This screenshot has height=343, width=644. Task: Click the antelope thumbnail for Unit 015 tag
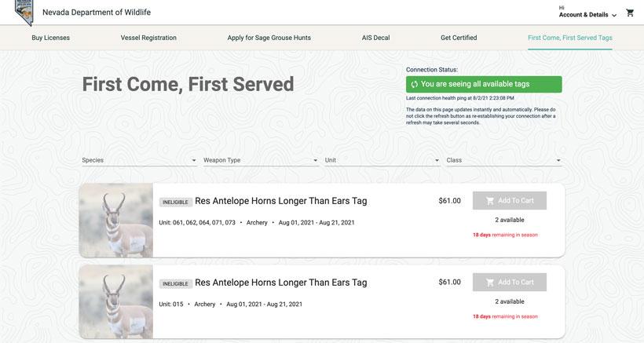[x=116, y=302]
